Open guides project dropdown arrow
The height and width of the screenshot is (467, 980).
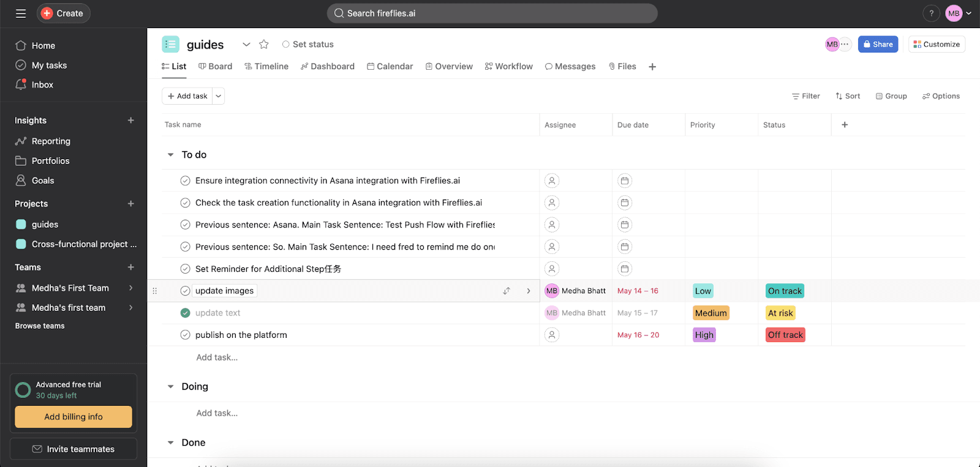point(246,44)
